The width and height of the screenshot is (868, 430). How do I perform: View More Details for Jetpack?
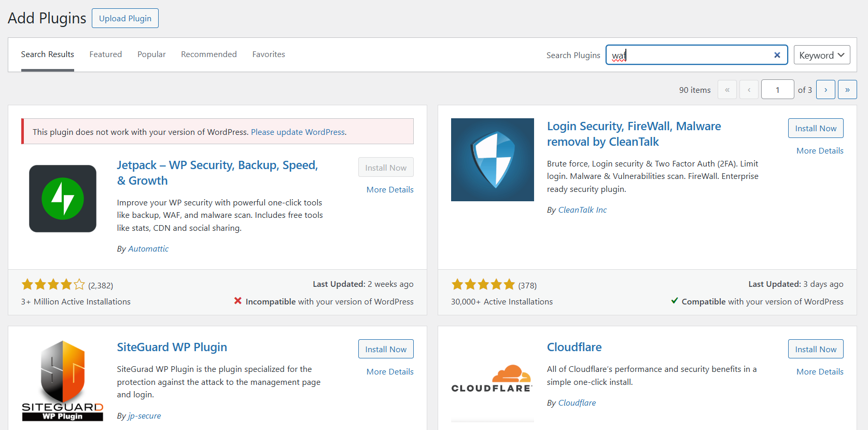click(x=390, y=190)
